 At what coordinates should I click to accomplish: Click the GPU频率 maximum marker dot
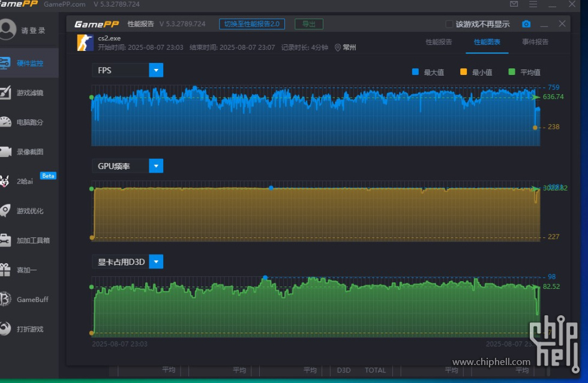pos(271,188)
